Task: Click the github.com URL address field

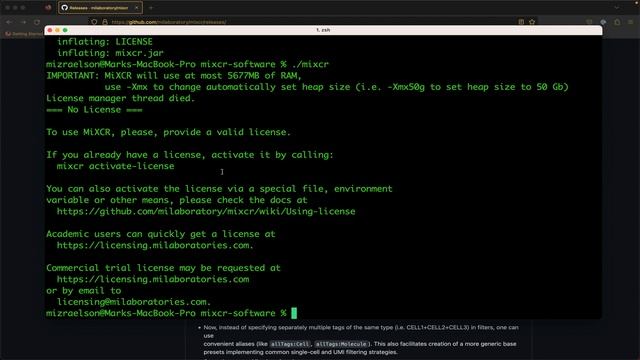Action: [x=169, y=22]
